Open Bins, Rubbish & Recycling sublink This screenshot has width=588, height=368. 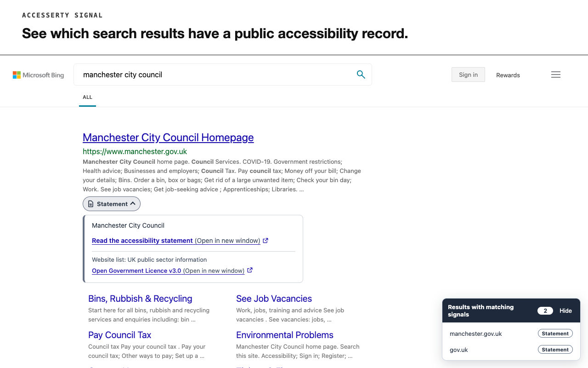coord(140,299)
